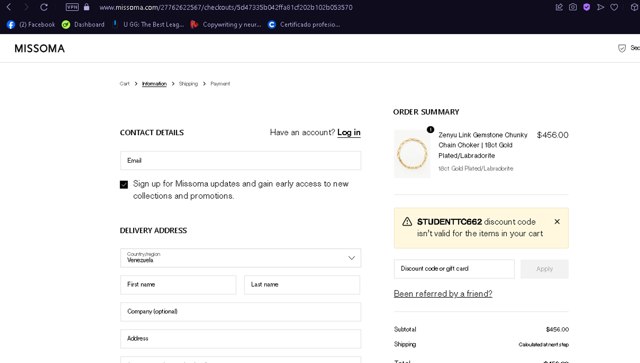Click the secure checkout shield icon

[x=622, y=48]
